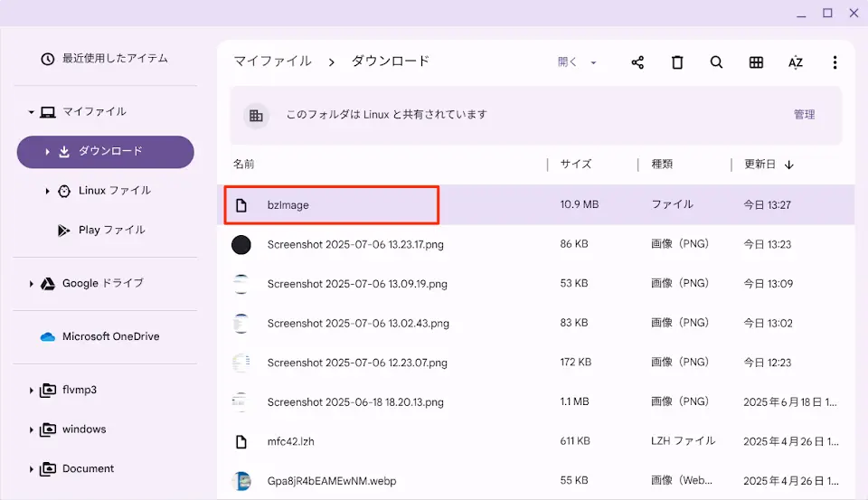Click the 今日 13:27 date cell
The height and width of the screenshot is (500, 868).
[x=767, y=205]
